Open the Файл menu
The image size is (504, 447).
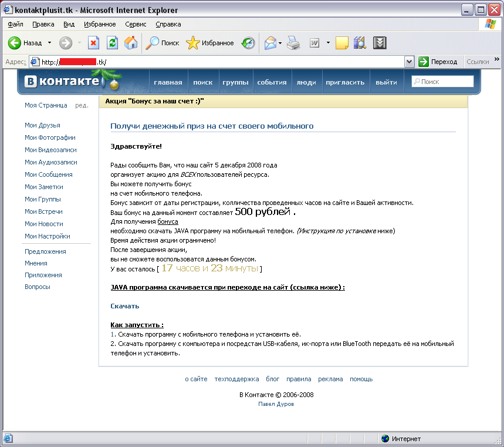point(15,25)
